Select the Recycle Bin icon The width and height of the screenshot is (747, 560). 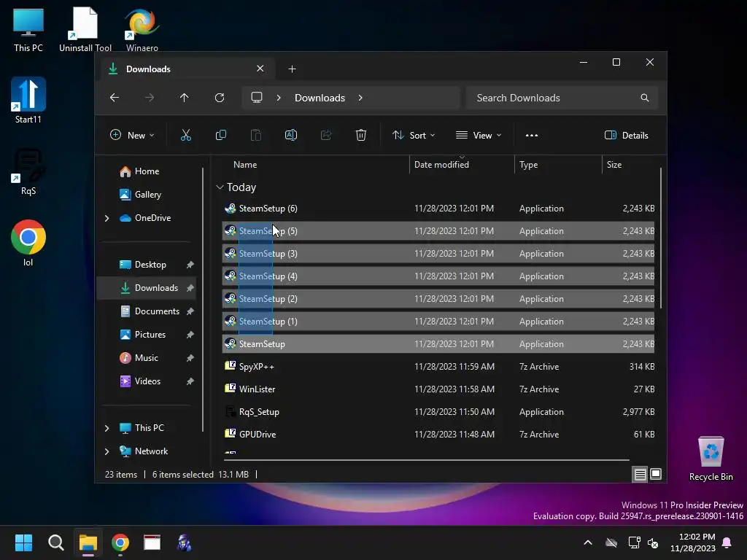711,458
